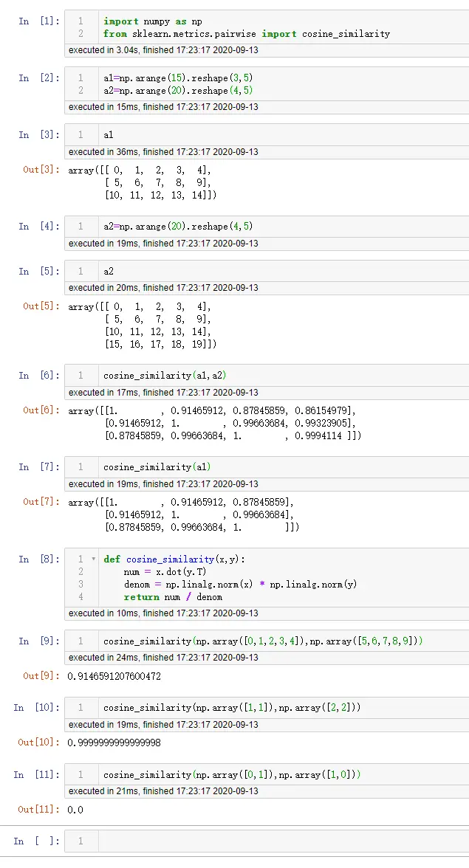This screenshot has width=469, height=868.
Task: Click the return num / denom line
Action: [x=173, y=597]
